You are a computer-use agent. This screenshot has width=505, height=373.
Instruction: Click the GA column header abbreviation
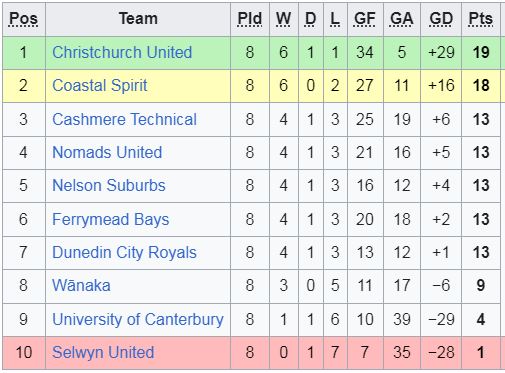point(402,19)
